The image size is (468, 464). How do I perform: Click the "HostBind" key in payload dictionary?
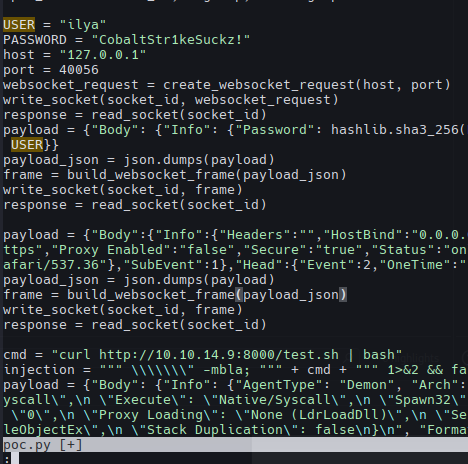pos(367,235)
